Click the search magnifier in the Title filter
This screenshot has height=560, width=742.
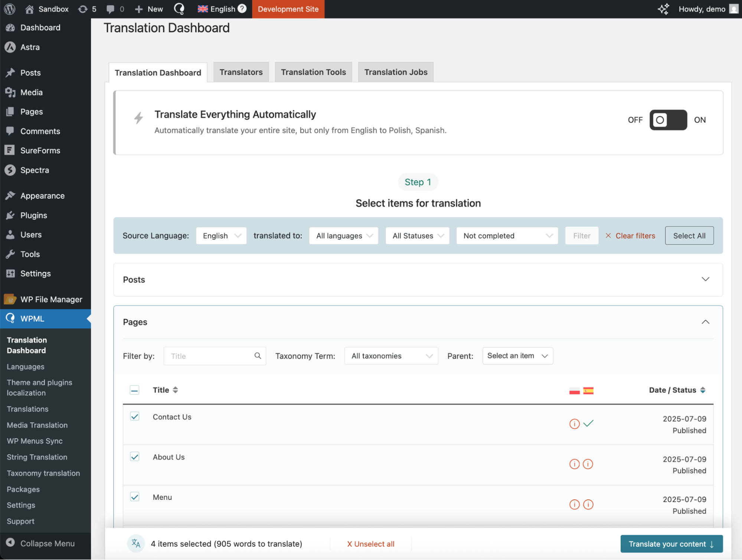[258, 356]
